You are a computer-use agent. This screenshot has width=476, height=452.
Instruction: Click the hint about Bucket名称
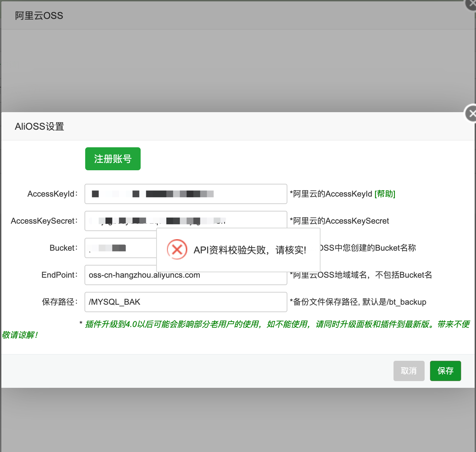tap(368, 248)
